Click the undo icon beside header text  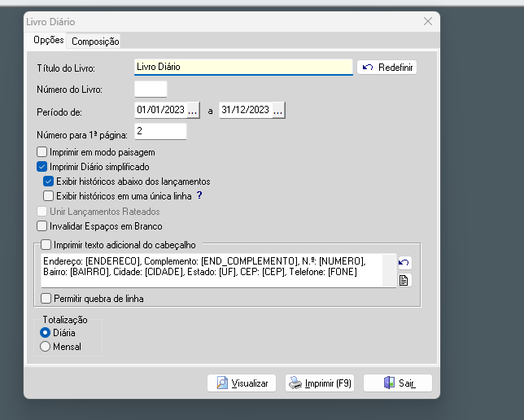click(404, 263)
